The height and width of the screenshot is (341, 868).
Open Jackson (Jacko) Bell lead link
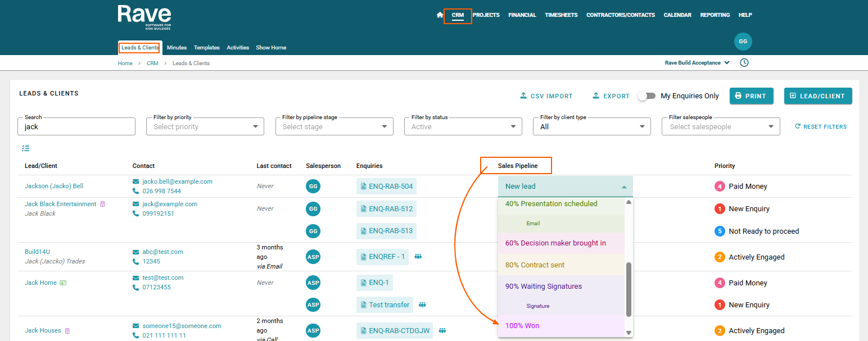coord(54,186)
